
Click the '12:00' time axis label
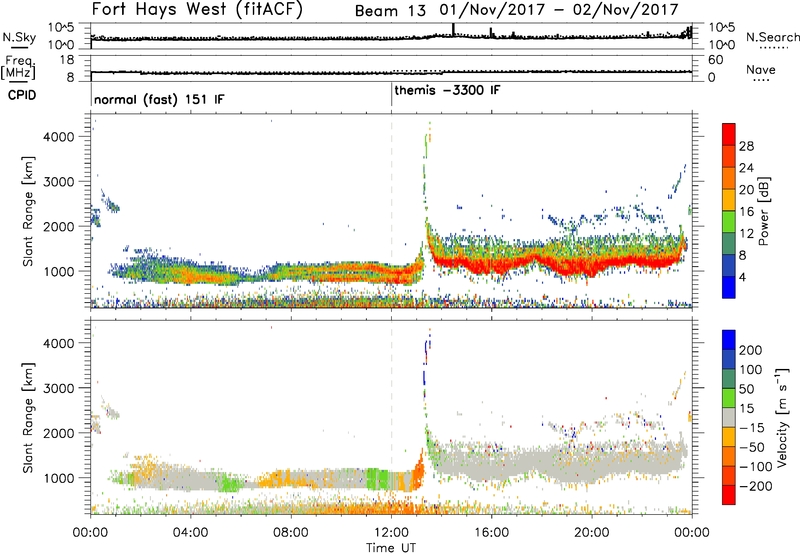tap(391, 533)
